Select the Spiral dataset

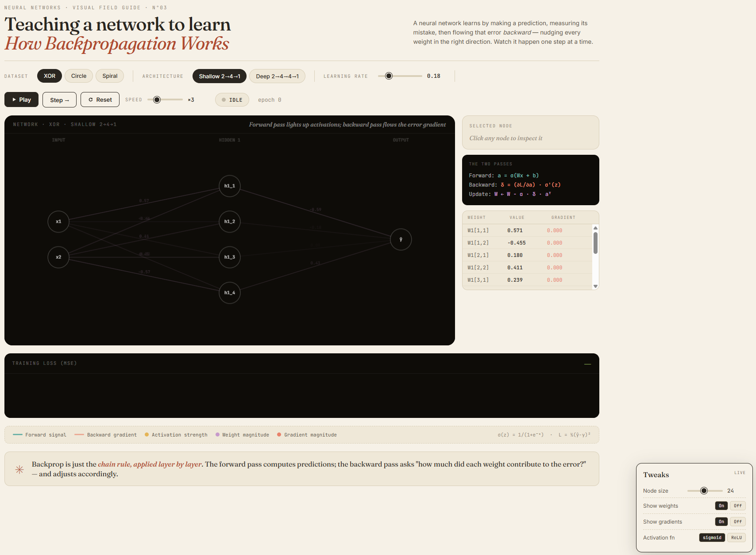[x=110, y=76]
